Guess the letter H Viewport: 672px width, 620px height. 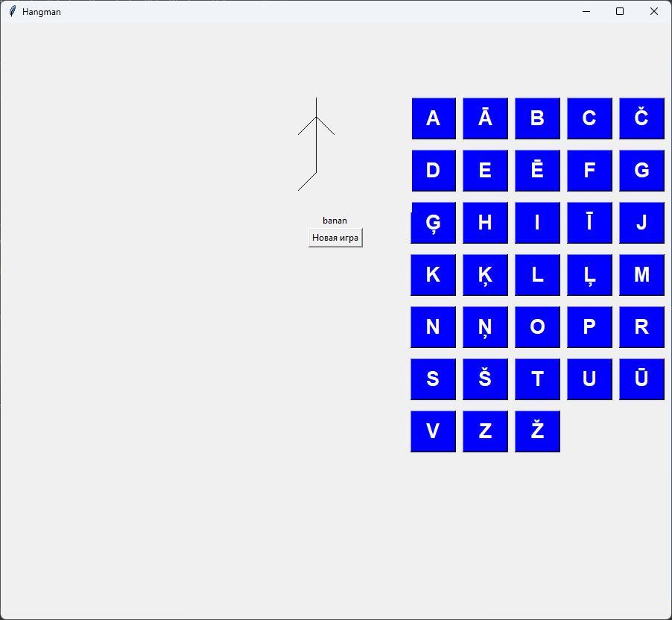485,223
